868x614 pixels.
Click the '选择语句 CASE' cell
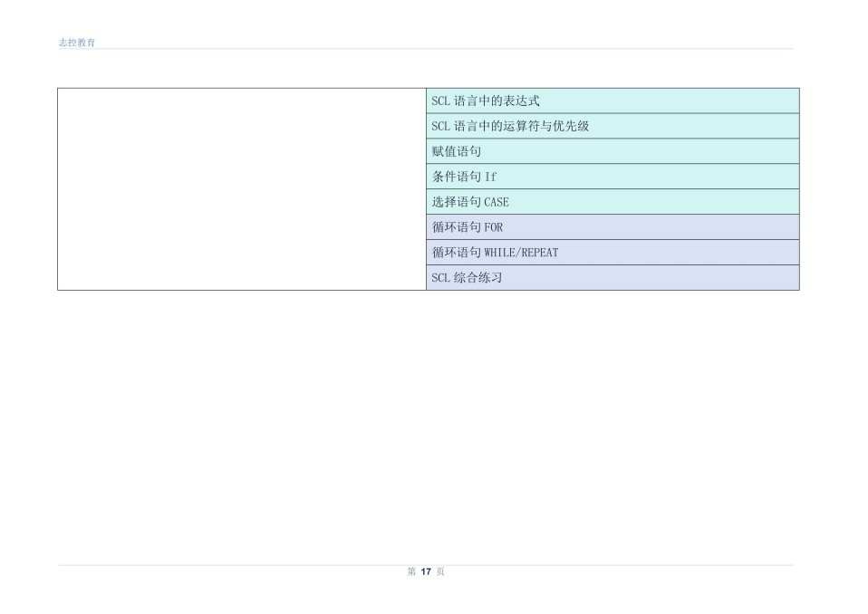(x=612, y=202)
